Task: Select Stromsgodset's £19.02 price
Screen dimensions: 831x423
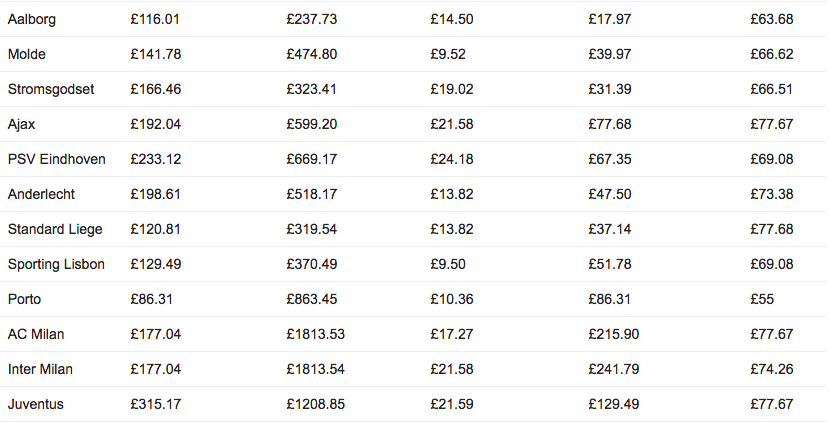Action: [x=452, y=89]
